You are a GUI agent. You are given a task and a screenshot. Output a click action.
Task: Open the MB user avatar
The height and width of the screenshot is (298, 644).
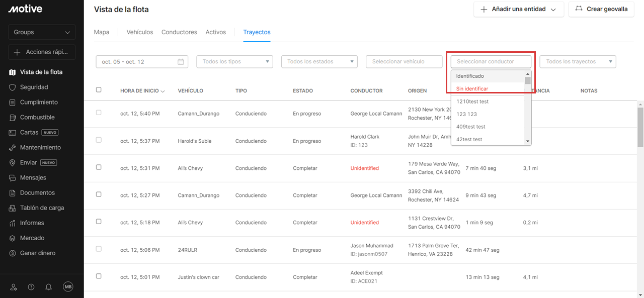click(68, 287)
